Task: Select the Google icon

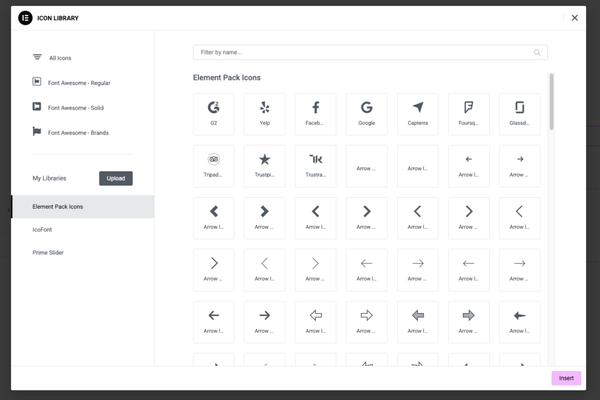Action: point(367,114)
